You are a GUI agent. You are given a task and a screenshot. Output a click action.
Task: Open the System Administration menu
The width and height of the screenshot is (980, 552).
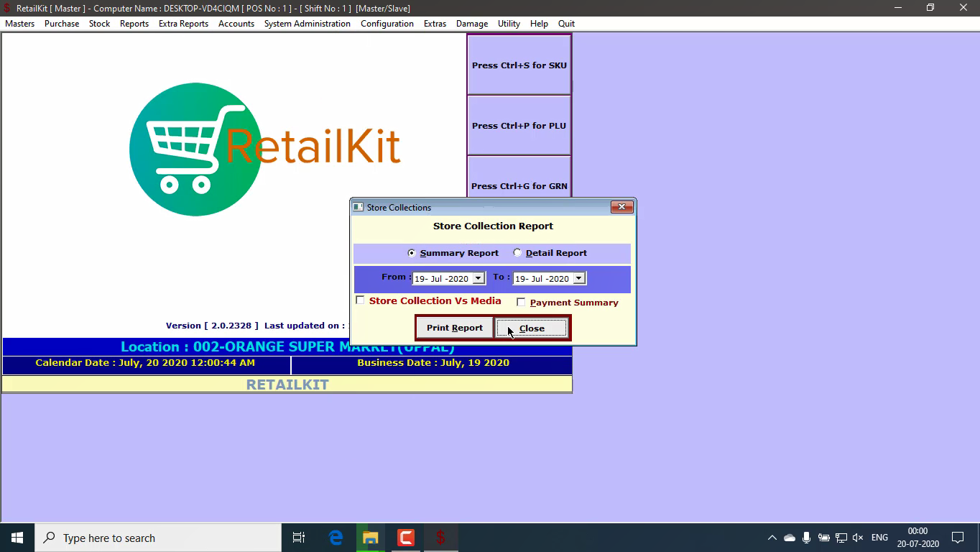point(308,24)
